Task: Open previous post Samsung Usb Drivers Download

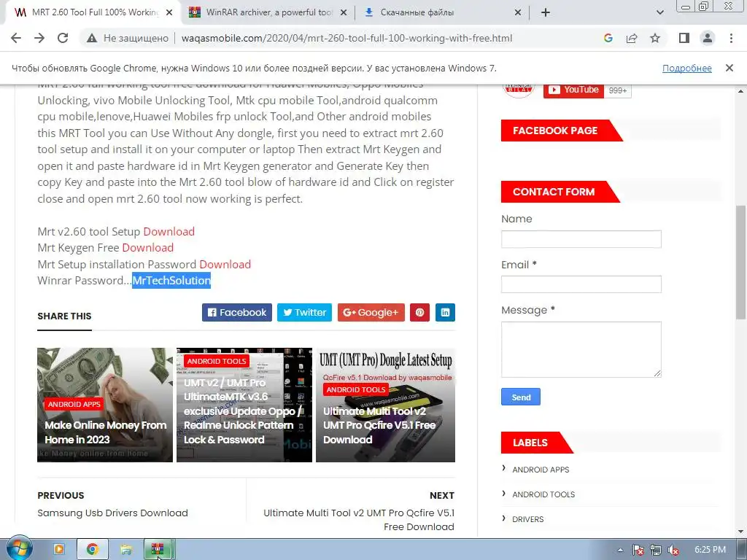Action: pos(112,513)
